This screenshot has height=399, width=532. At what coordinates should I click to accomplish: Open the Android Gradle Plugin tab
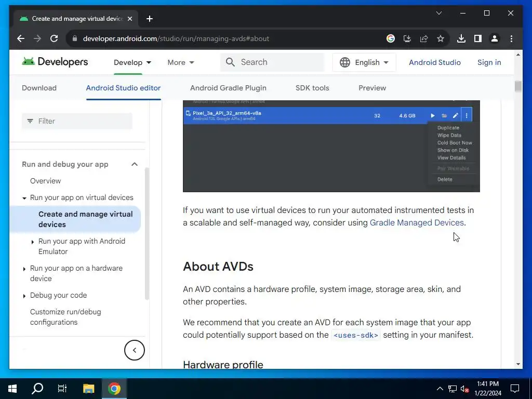(228, 88)
